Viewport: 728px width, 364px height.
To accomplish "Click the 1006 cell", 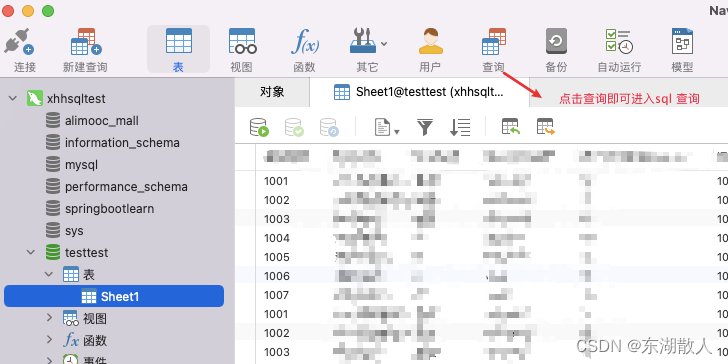I will pyautogui.click(x=277, y=276).
